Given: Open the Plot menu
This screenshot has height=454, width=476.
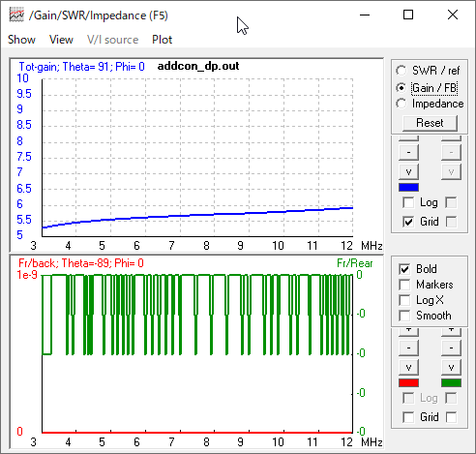Looking at the screenshot, I should 163,40.
